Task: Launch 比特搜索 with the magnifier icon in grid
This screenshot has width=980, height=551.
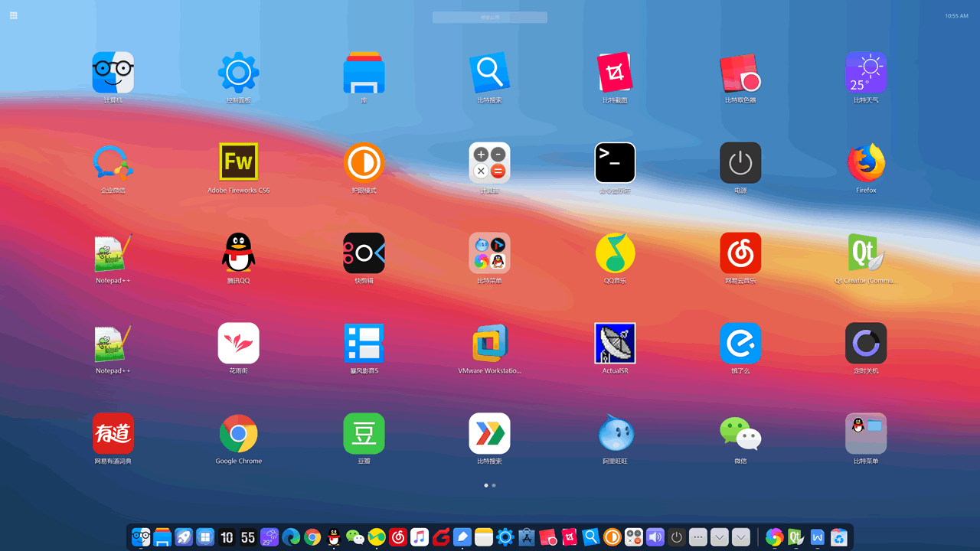Action: coord(489,73)
